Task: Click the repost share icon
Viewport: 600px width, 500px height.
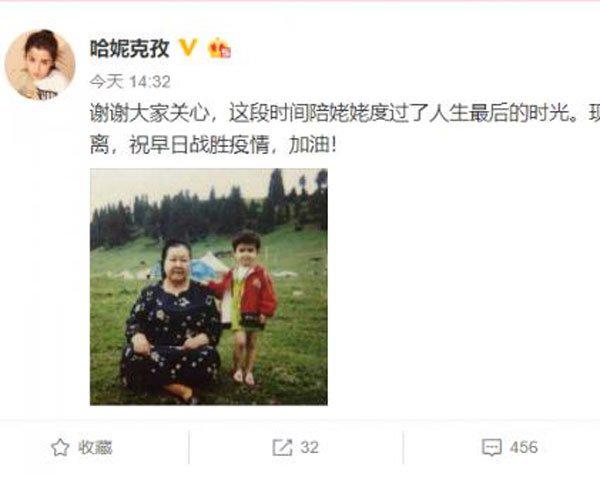Action: click(282, 448)
